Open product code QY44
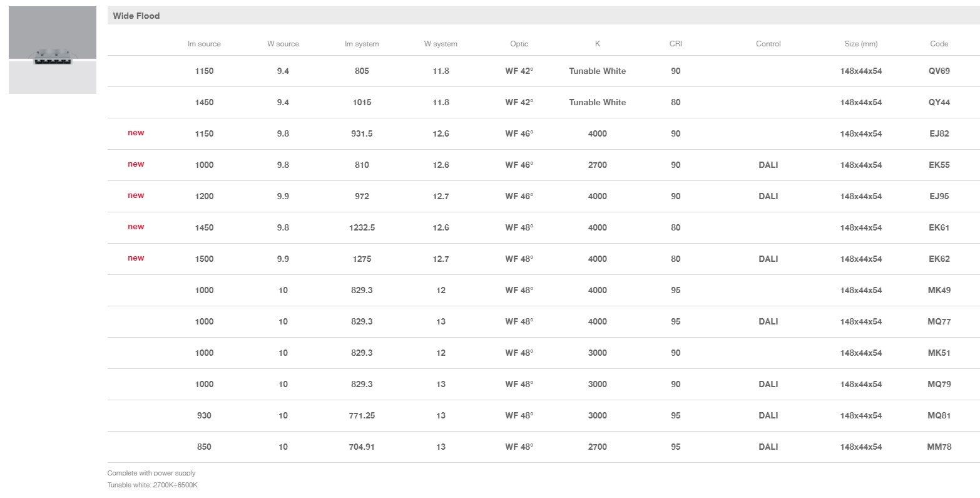Screen dimensions: 980x498 tap(939, 102)
